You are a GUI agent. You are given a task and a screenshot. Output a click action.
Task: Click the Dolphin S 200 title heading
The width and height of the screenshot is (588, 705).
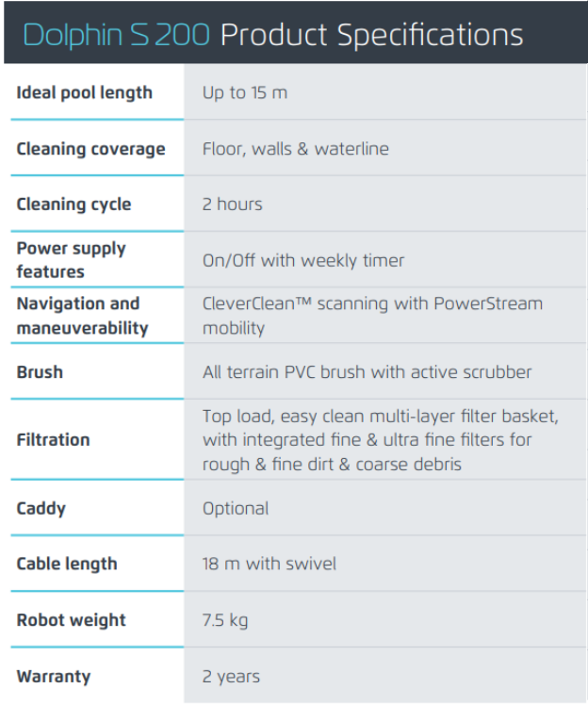click(273, 35)
